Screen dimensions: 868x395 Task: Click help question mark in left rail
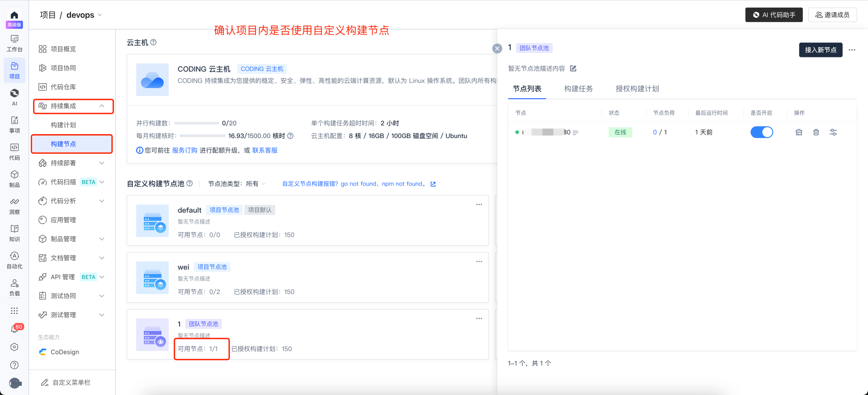click(x=14, y=365)
